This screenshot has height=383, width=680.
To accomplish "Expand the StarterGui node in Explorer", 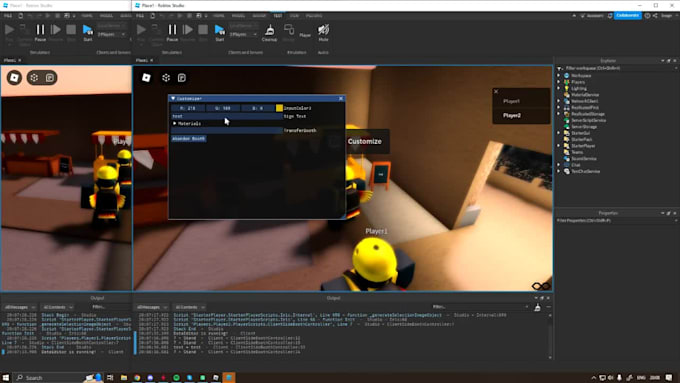I will coord(559,133).
